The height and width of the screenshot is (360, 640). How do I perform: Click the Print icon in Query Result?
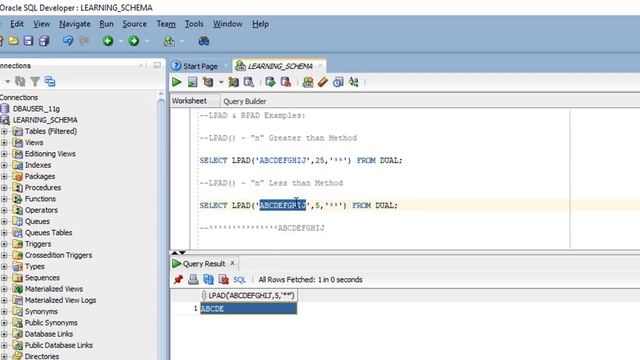(193, 280)
